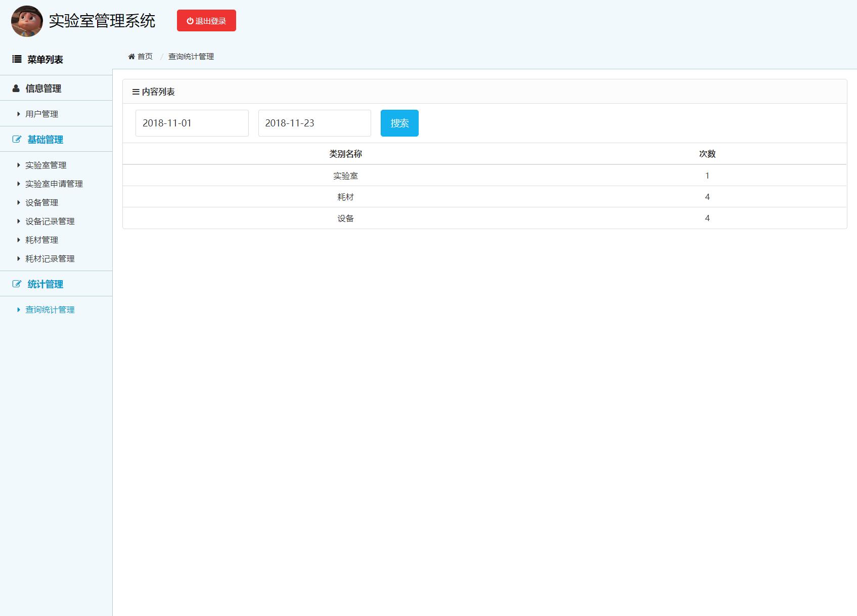Click the count 4 in 设备 row
The height and width of the screenshot is (616, 857).
[707, 218]
